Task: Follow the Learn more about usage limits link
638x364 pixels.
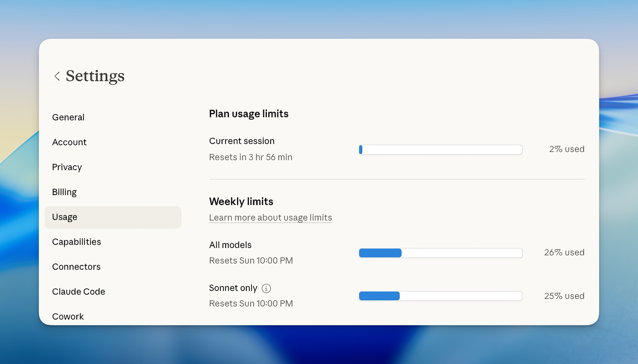Action: 270,217
